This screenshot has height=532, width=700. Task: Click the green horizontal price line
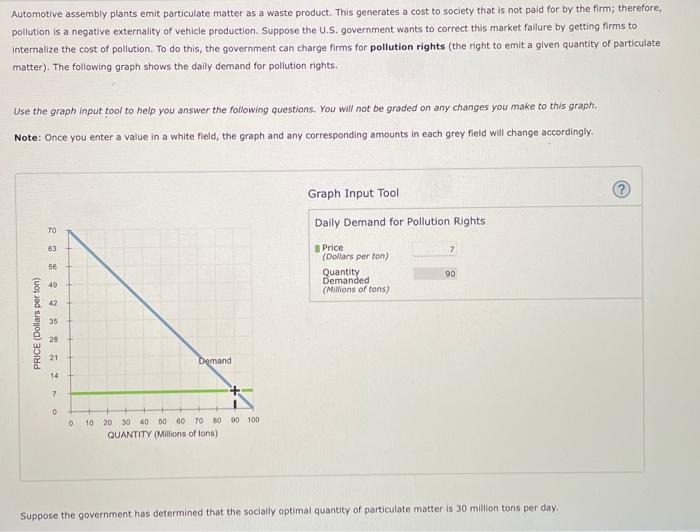pos(152,392)
